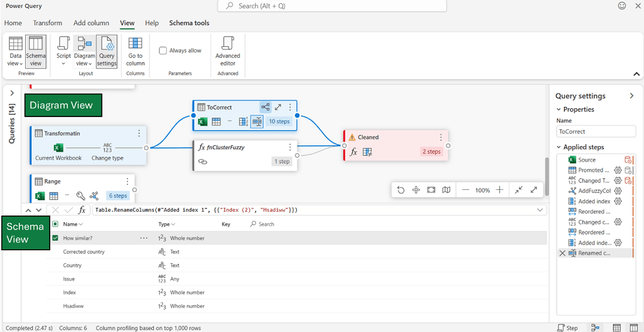Open the Name column sort dropdown
Screen dimensions: 644x332
point(80,224)
